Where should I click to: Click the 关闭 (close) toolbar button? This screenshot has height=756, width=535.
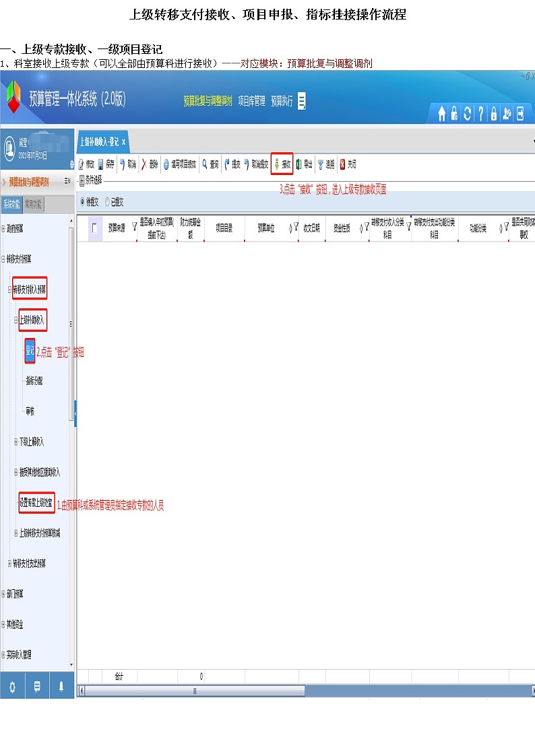pos(348,164)
